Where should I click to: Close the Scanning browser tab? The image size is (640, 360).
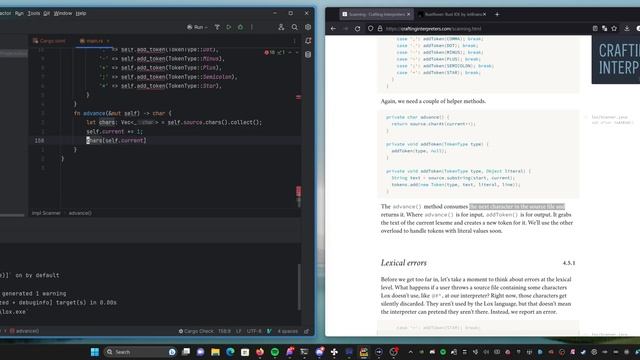pyautogui.click(x=409, y=14)
